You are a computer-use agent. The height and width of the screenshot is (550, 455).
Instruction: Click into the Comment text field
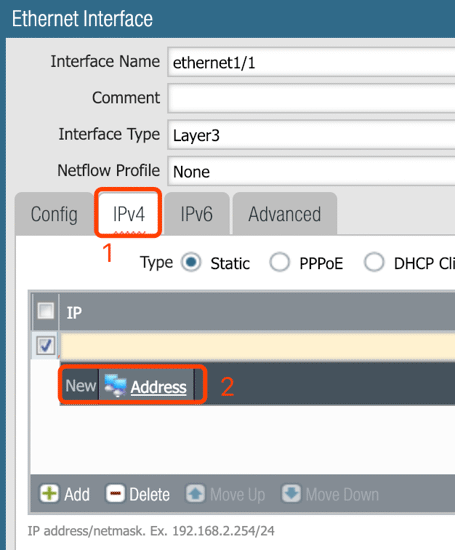coord(312,98)
